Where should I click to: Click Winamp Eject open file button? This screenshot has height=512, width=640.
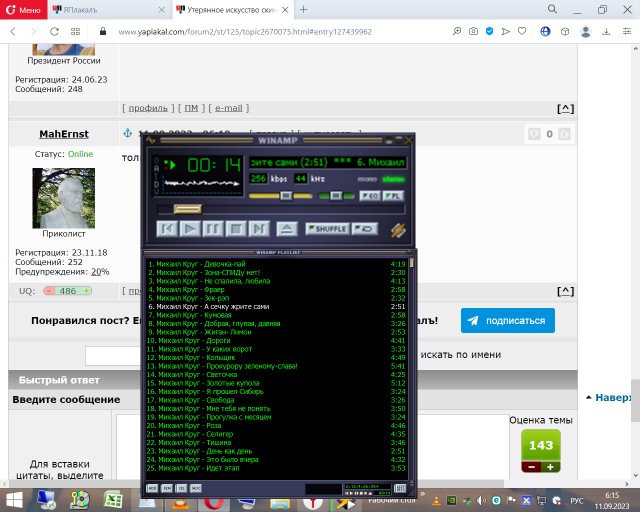[287, 229]
